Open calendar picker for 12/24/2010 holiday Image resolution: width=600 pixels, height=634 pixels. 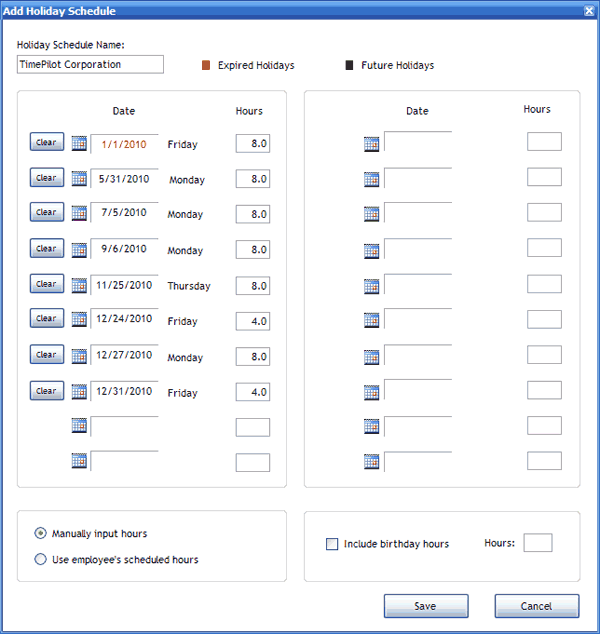point(80,320)
